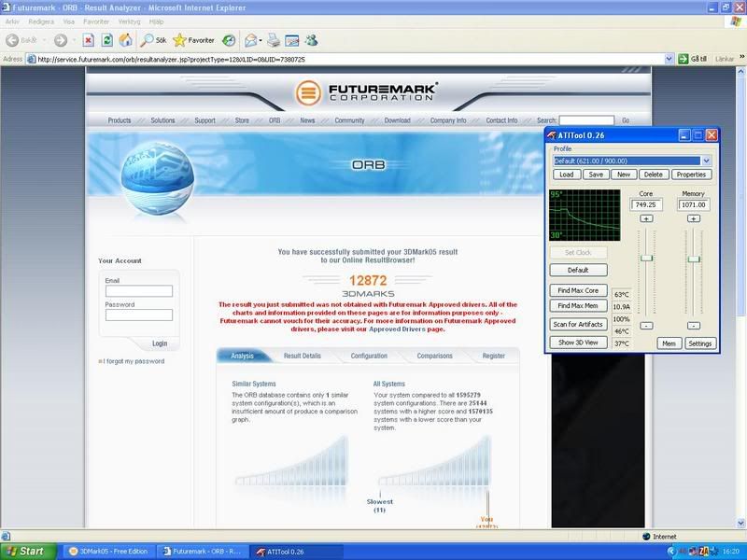Open the Products navigation link
The height and width of the screenshot is (560, 747).
120,120
